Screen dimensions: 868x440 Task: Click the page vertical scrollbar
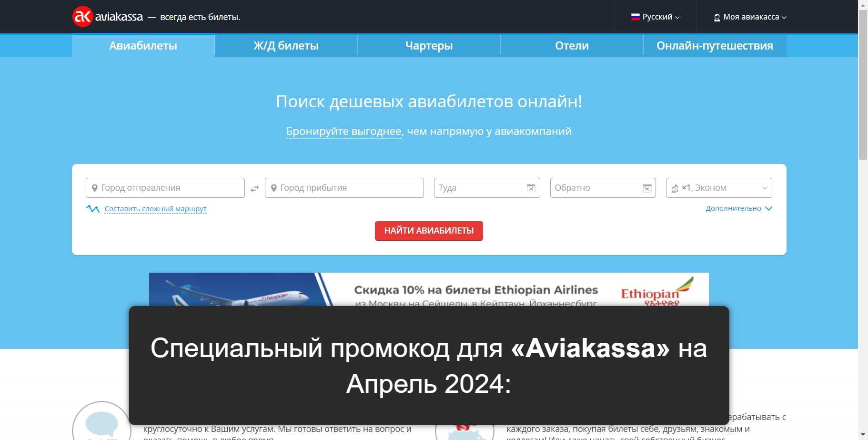coord(863,86)
